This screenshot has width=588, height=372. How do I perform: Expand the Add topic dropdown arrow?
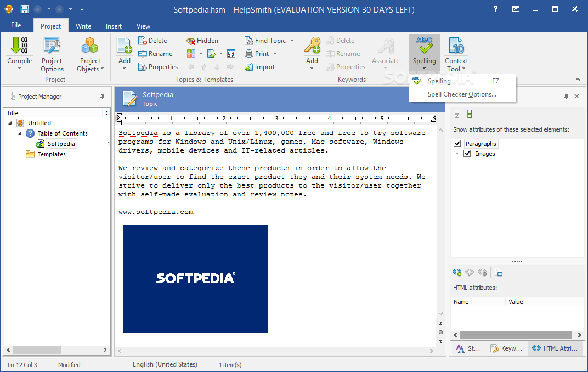(x=124, y=68)
